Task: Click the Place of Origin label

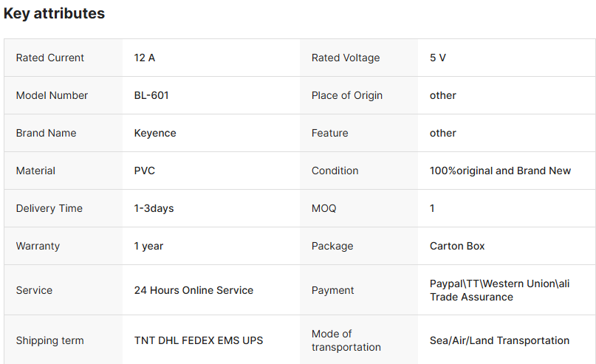Action: [347, 95]
